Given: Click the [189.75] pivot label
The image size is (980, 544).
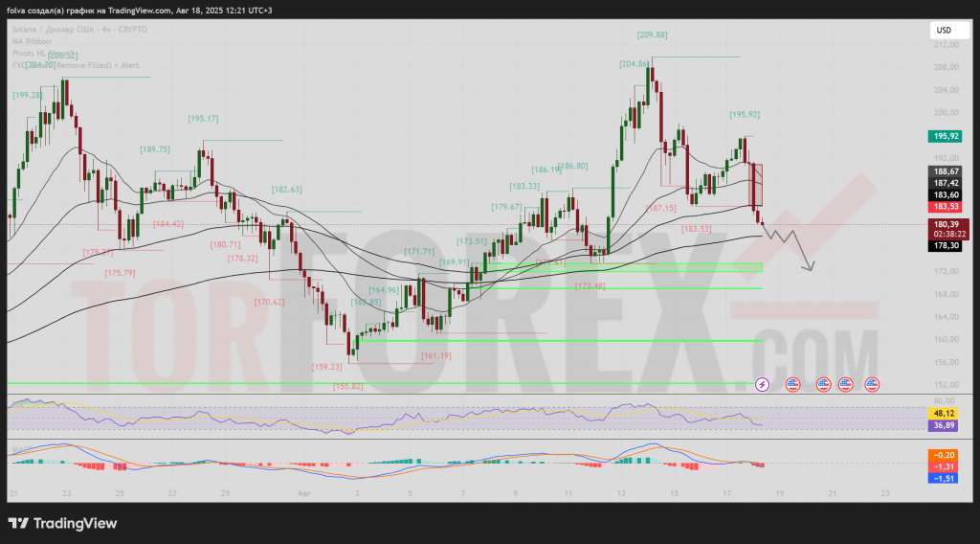Looking at the screenshot, I should tap(154, 149).
